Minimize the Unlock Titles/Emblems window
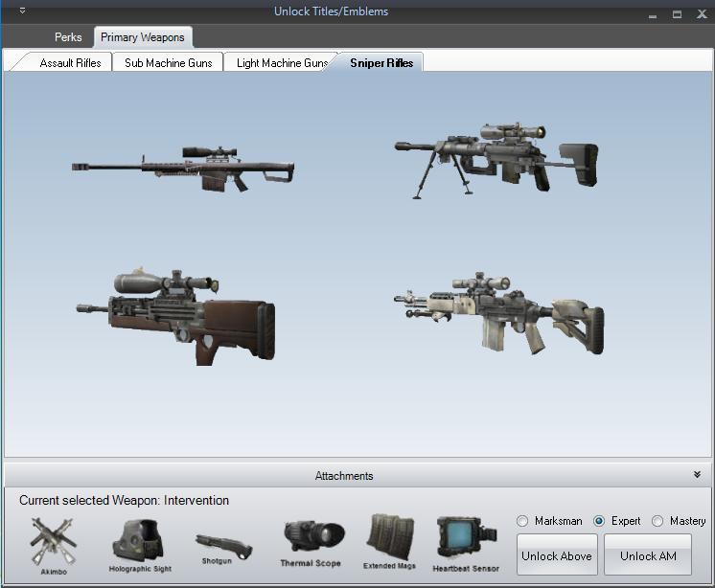Viewport: 715px width, 588px height. [653, 15]
